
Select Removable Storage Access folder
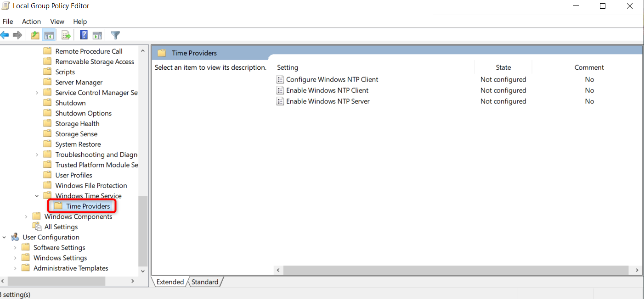click(x=95, y=61)
